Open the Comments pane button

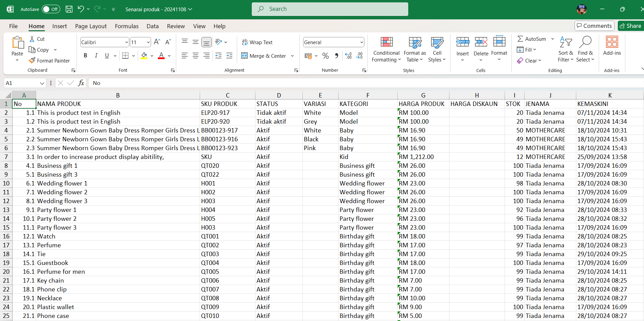[x=594, y=26]
